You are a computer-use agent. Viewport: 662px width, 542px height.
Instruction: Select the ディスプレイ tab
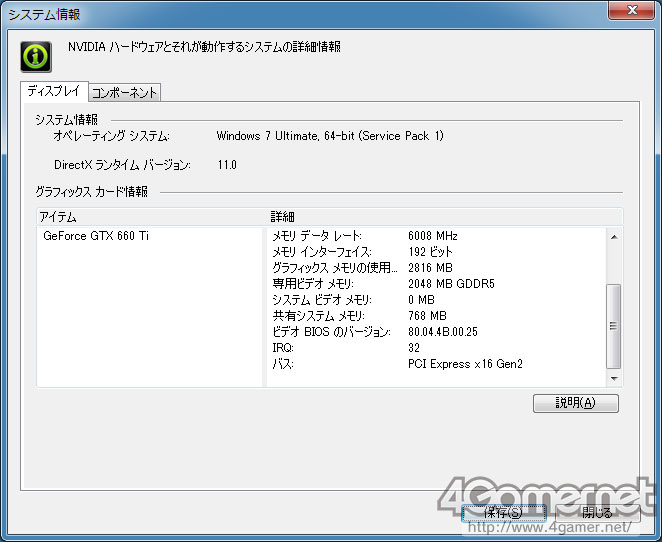[54, 91]
